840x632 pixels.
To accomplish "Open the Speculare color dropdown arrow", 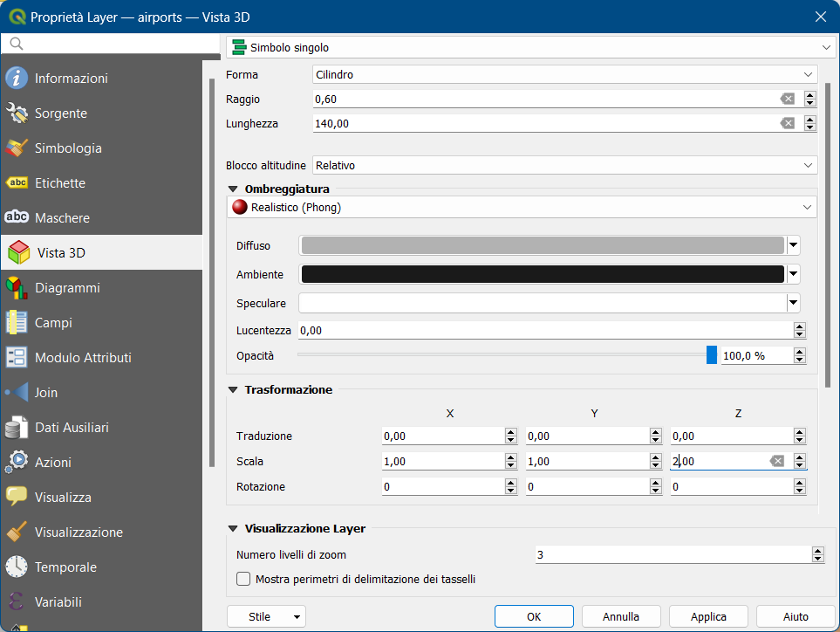I will click(794, 303).
